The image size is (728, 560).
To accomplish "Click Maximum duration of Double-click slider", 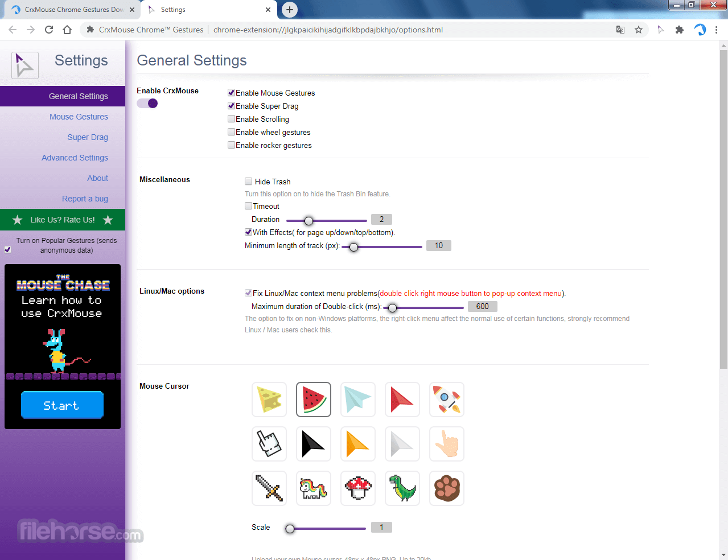I will [392, 308].
